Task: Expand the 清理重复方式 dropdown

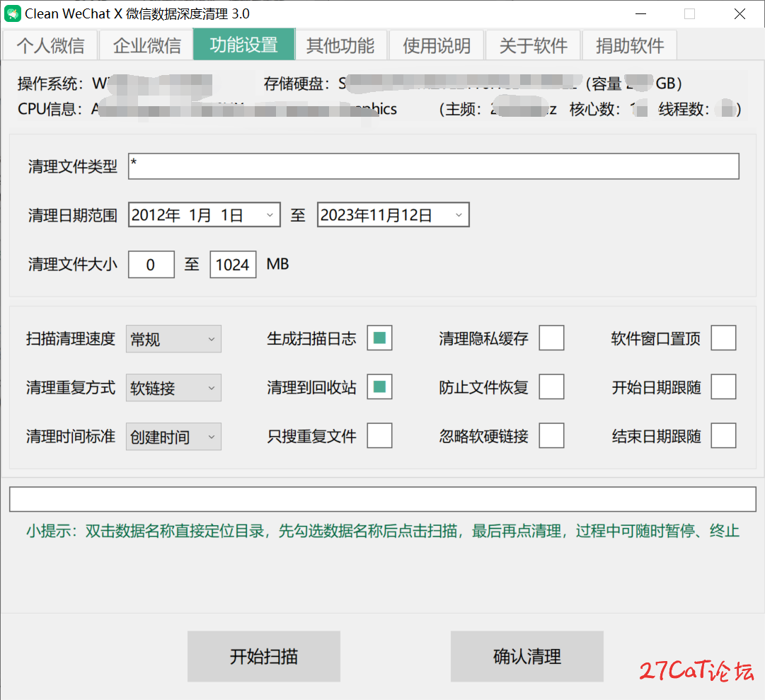Action: click(x=173, y=388)
